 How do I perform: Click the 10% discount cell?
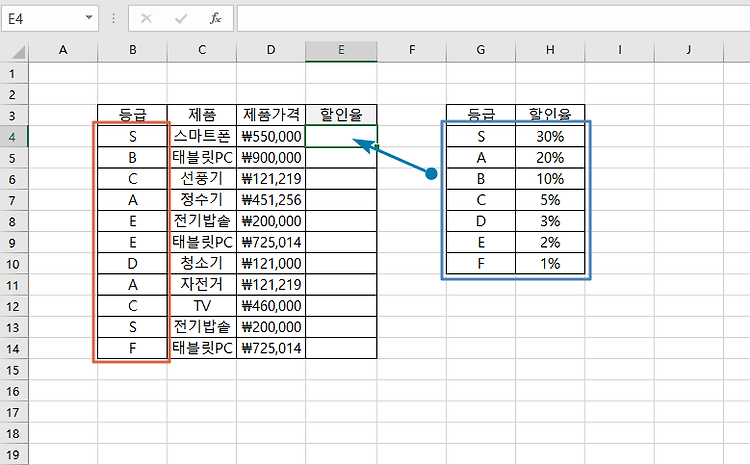(x=550, y=178)
